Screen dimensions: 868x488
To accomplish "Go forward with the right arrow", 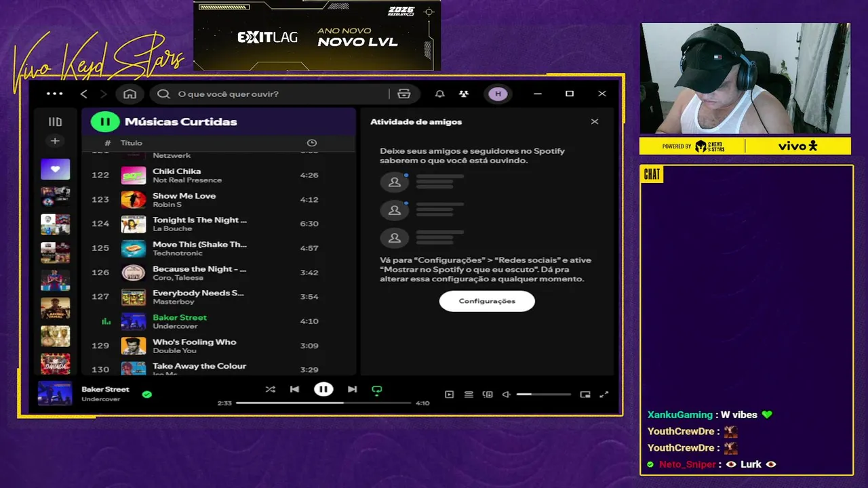I will [x=103, y=94].
